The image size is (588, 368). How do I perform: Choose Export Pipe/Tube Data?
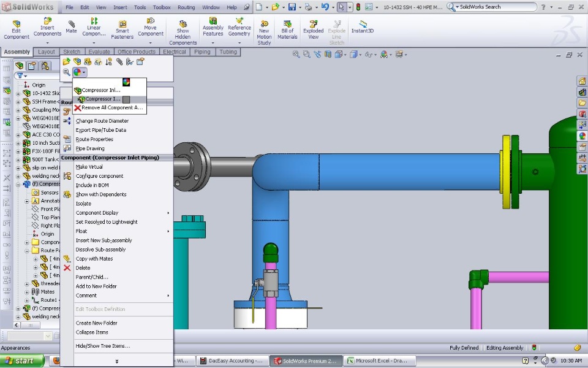[x=101, y=130]
